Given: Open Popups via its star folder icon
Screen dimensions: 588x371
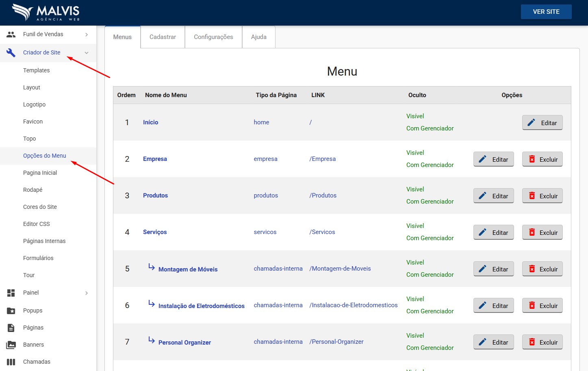Looking at the screenshot, I should (x=11, y=310).
